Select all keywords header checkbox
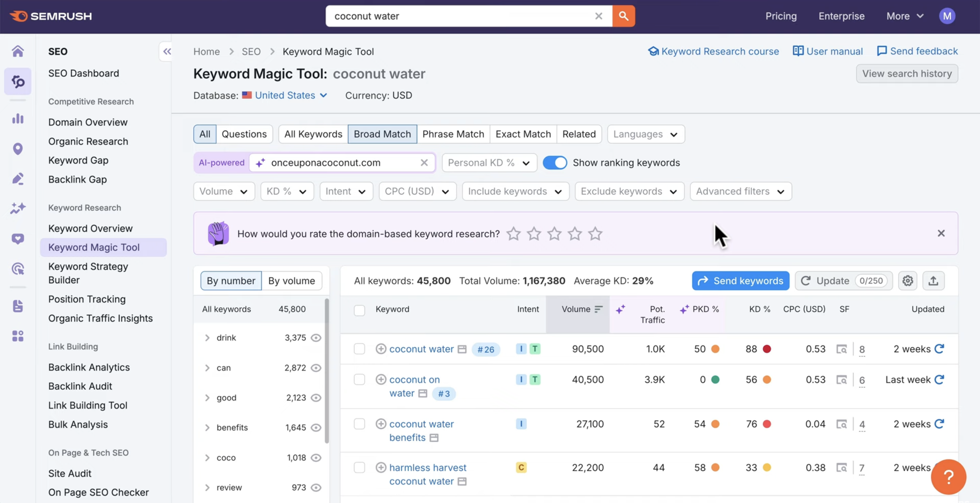This screenshot has width=980, height=503. point(359,310)
